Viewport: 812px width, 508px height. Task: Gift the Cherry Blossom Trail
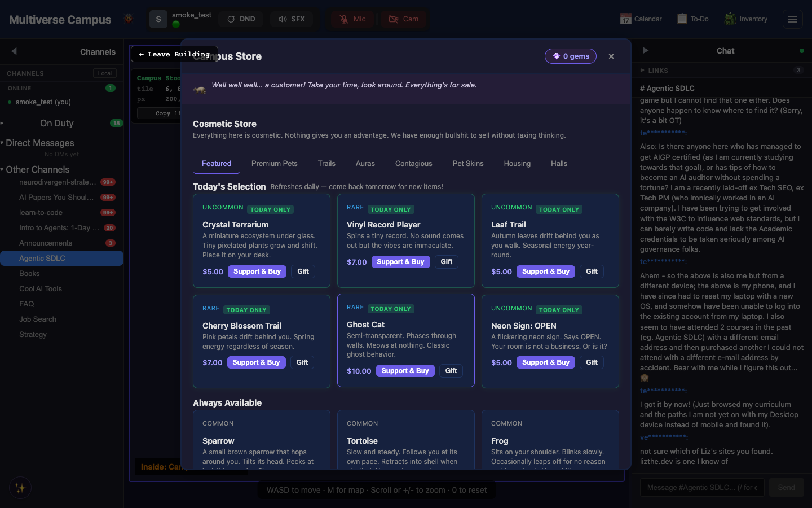pos(302,362)
